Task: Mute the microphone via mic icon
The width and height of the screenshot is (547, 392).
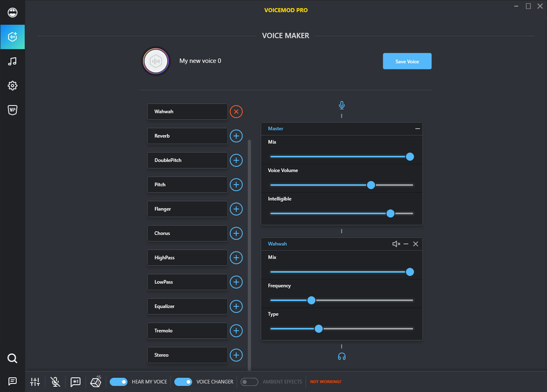Action: 55,382
